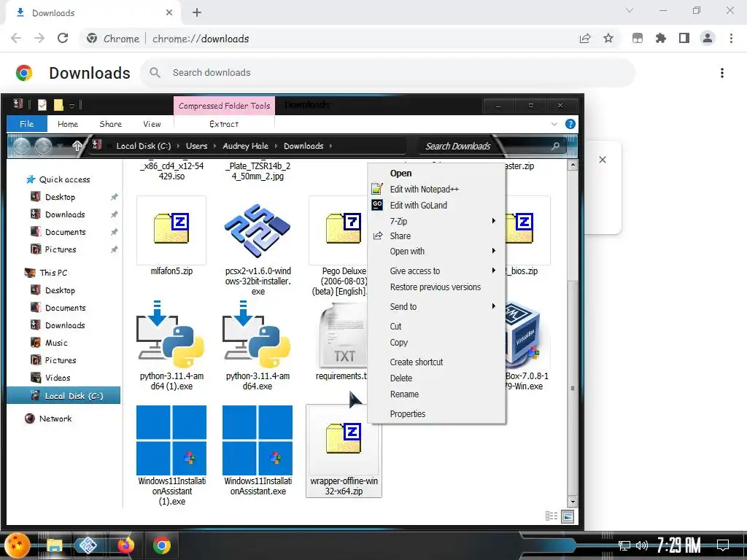Expand the Explorer ribbon chevron
The height and width of the screenshot is (560, 747).
[x=554, y=124]
